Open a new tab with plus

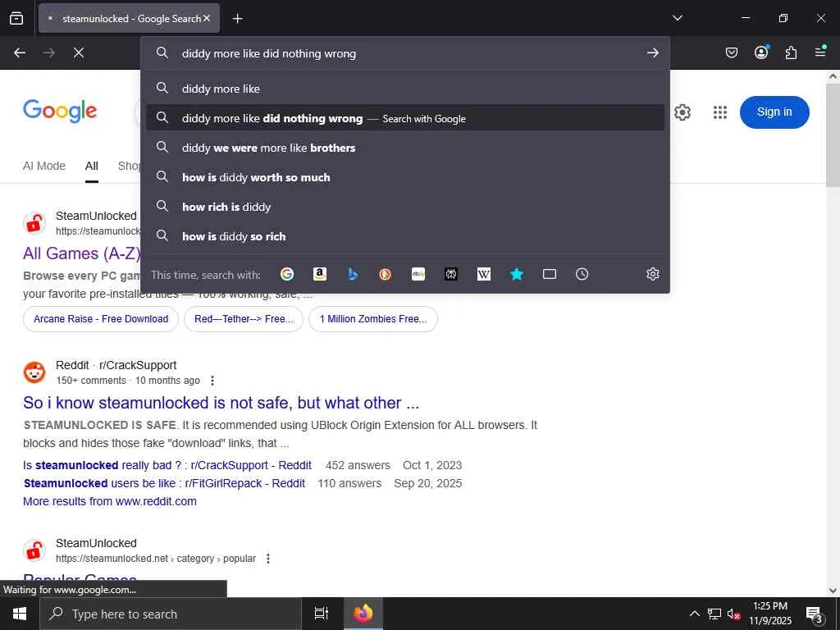[237, 19]
